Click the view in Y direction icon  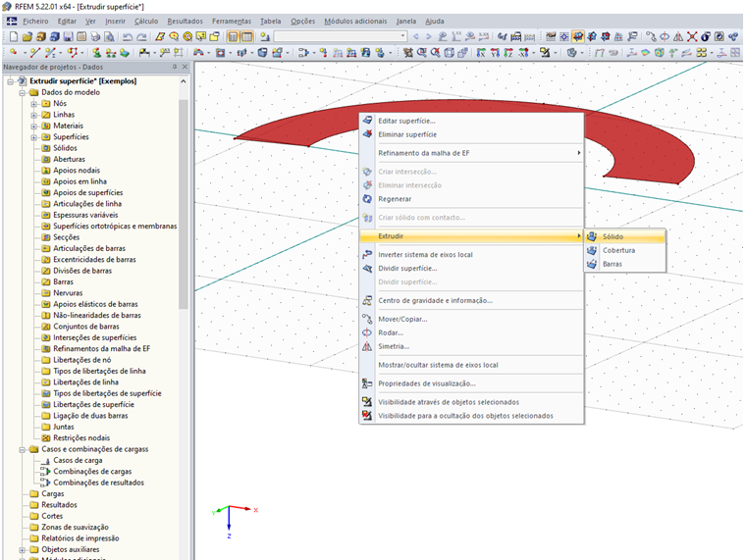[x=495, y=52]
